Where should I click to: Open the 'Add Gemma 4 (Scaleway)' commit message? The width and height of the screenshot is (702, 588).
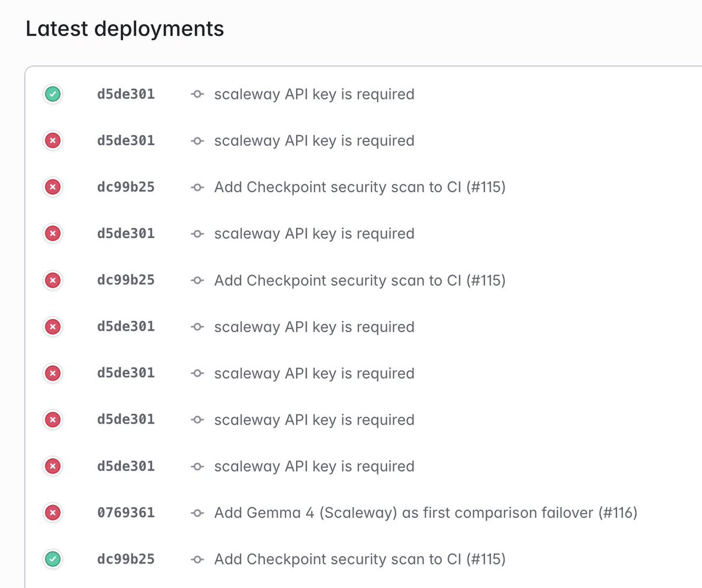coord(425,513)
